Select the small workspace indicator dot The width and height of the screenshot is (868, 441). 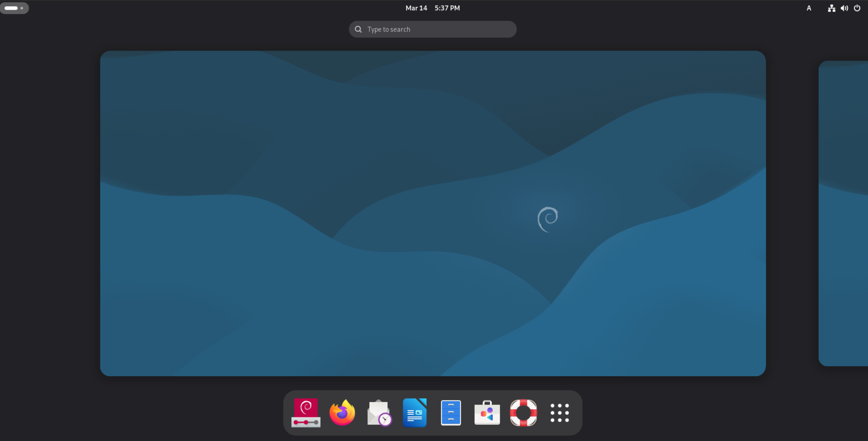(x=22, y=8)
